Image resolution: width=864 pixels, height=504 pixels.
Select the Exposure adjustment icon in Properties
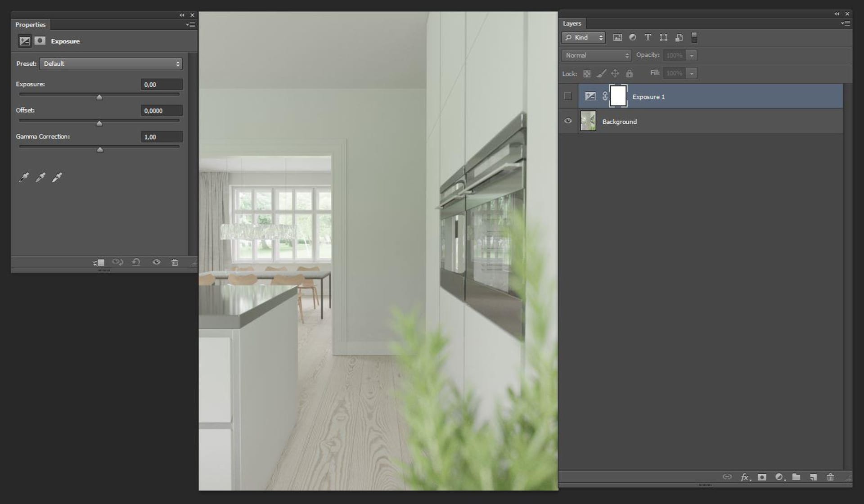click(x=24, y=41)
